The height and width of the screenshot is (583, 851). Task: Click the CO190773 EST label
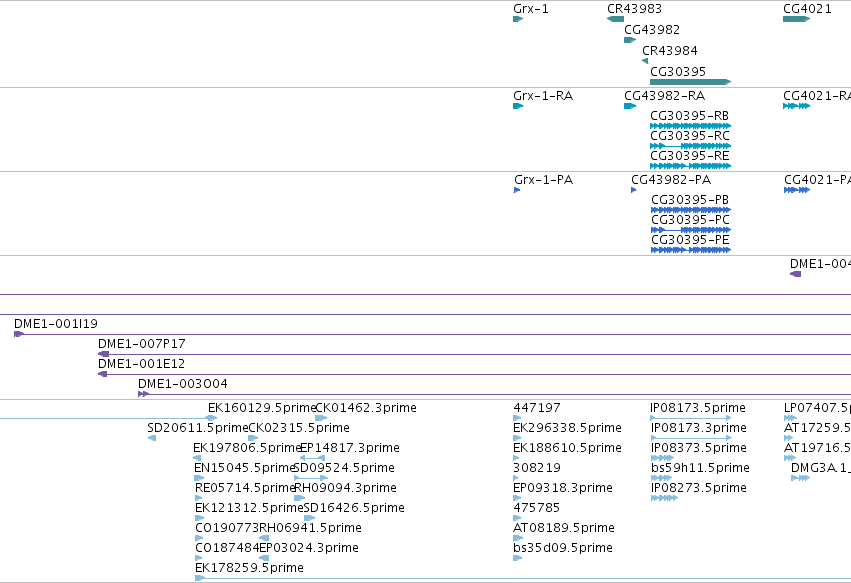[x=227, y=528]
